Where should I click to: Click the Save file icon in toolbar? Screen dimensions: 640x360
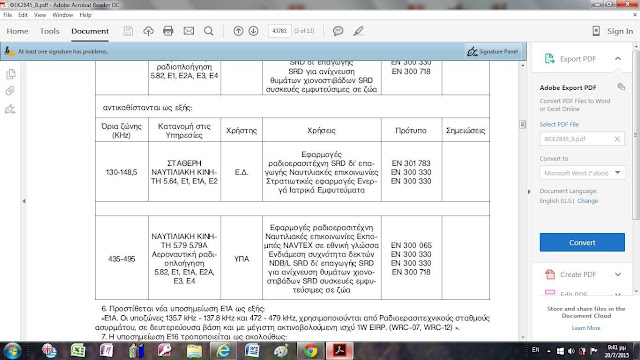128,31
